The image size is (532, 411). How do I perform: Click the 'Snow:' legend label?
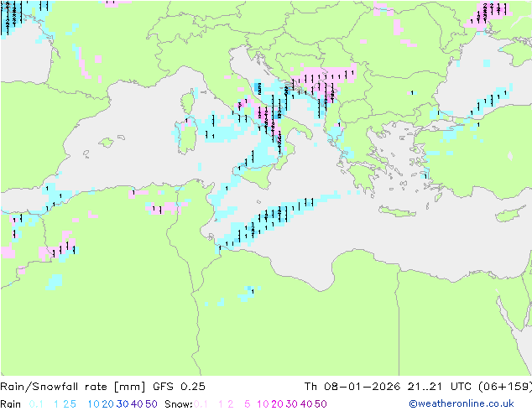(179, 404)
